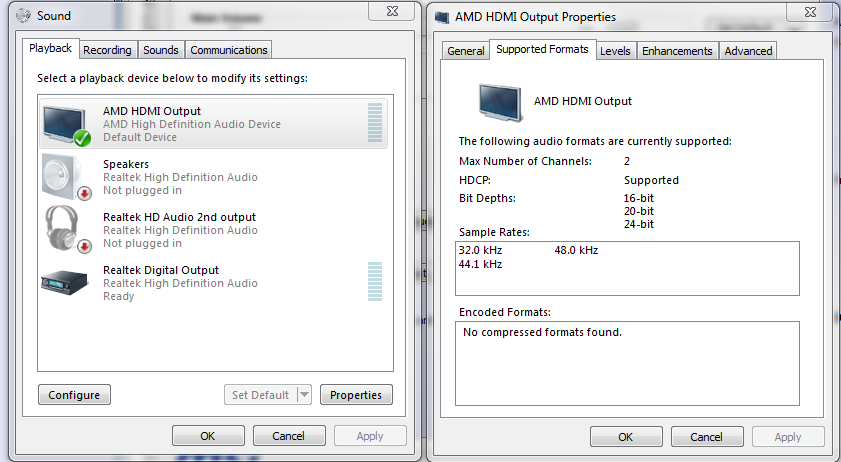This screenshot has width=841, height=462.
Task: Click Cancel in the Sound window
Action: click(x=289, y=436)
